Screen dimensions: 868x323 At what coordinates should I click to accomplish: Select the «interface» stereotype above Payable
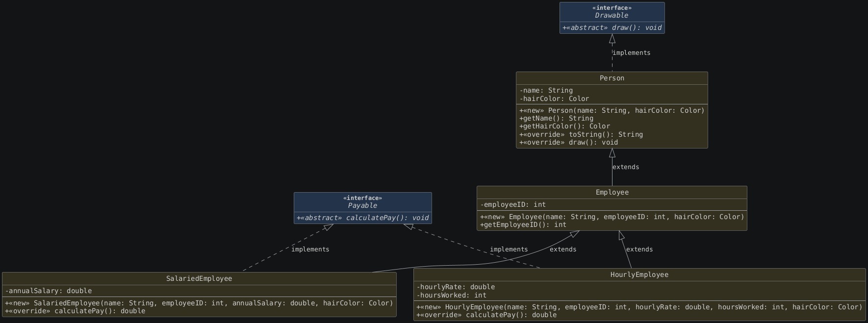pos(362,198)
